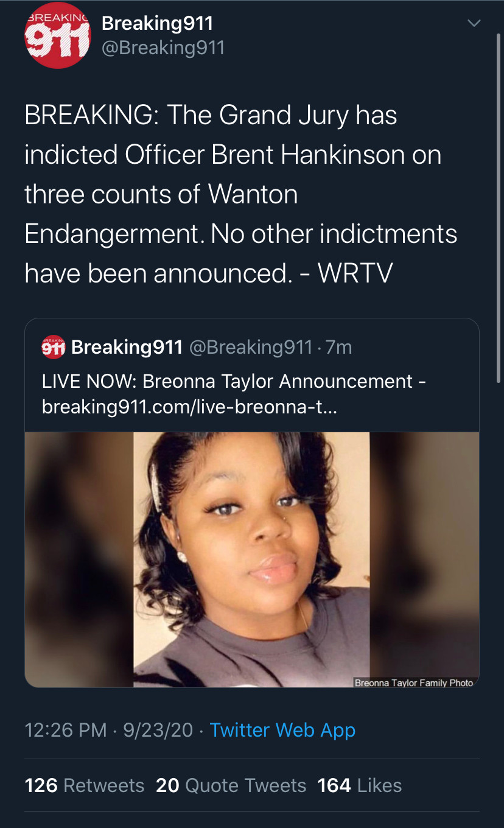View the 126 Retweets list
This screenshot has width=504, height=828.
(x=85, y=785)
